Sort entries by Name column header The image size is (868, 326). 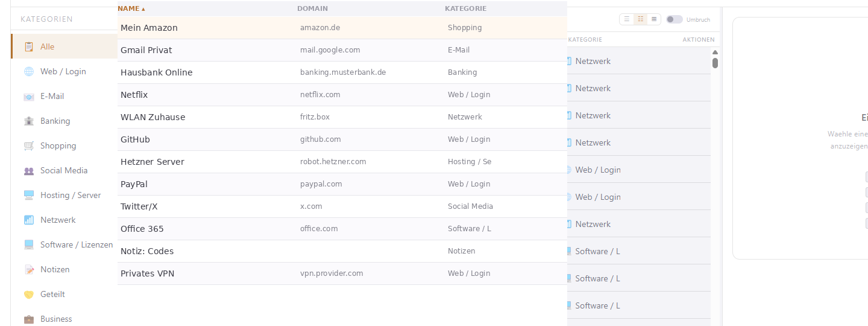131,8
